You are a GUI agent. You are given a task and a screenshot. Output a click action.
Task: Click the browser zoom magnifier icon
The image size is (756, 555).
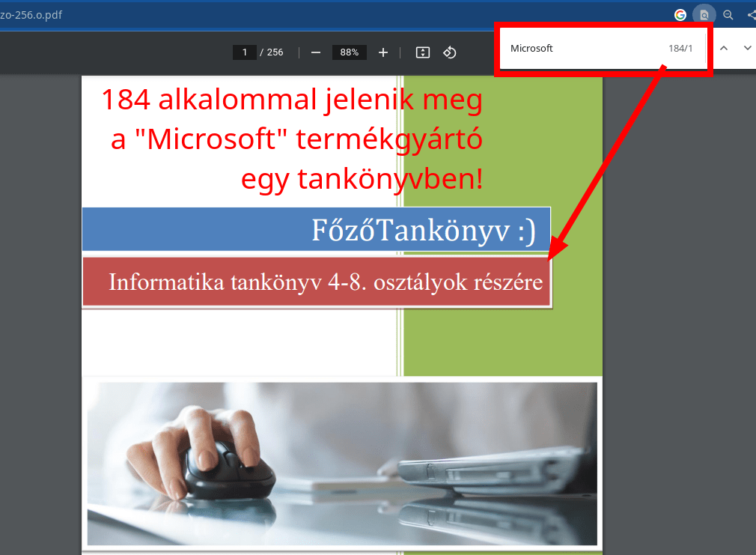[x=728, y=14]
